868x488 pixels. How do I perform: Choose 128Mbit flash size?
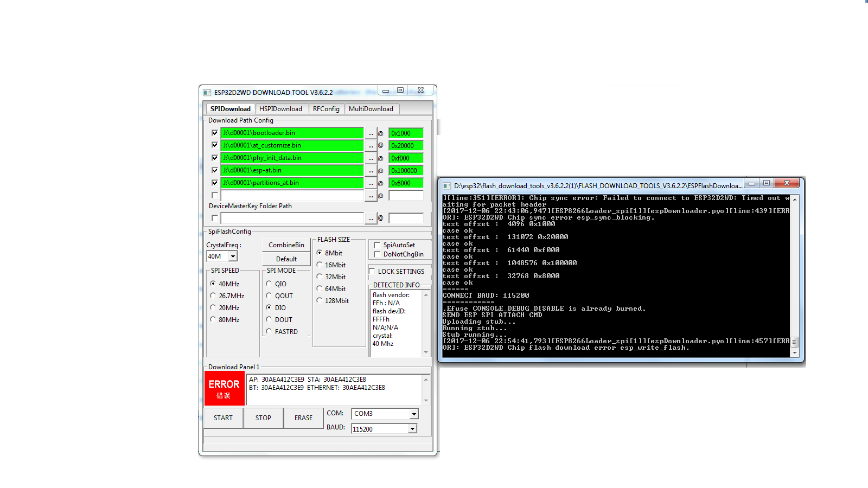pyautogui.click(x=320, y=300)
